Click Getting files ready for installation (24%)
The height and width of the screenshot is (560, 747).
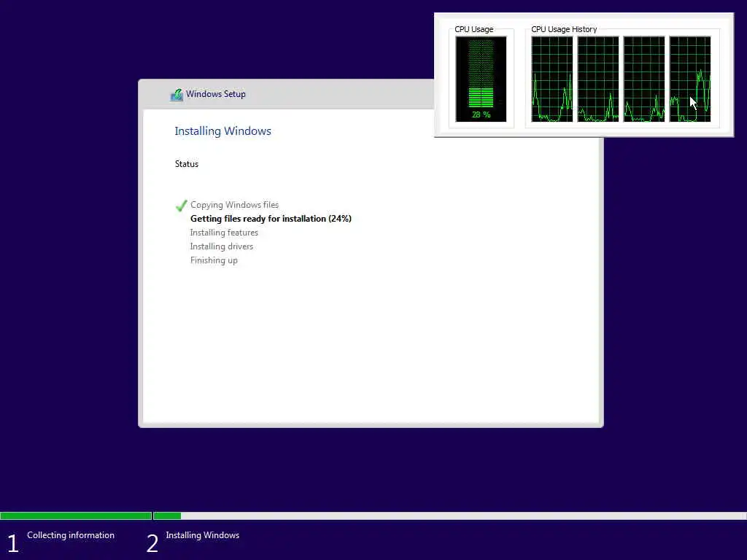(x=271, y=219)
